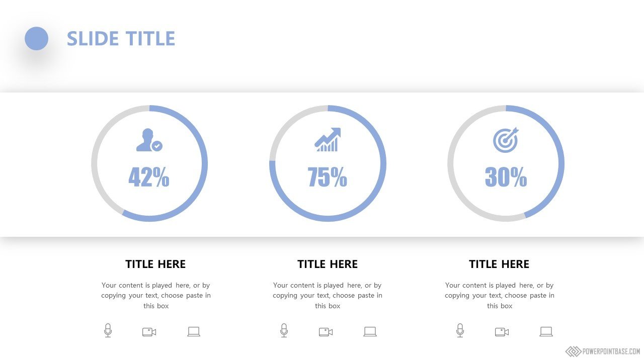Viewport: 644px width, 362px height.
Task: Click the SLIDE TITLE heading text
Action: pyautogui.click(x=121, y=39)
